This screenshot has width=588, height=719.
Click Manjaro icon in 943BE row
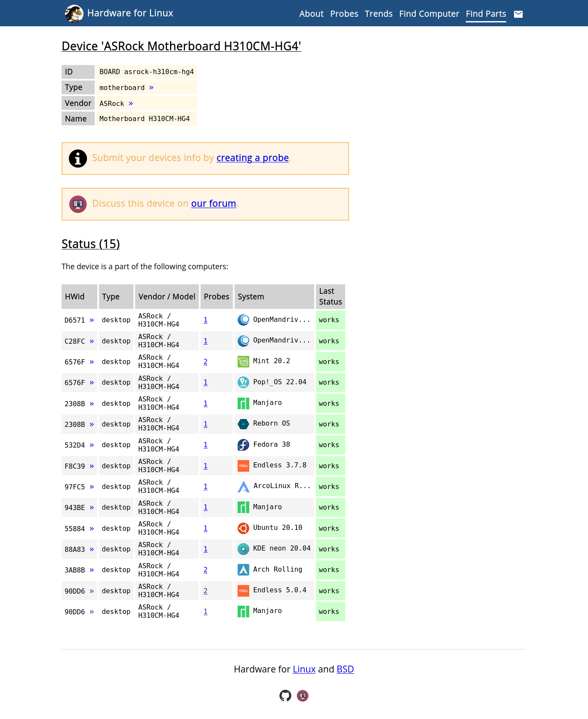[243, 507]
